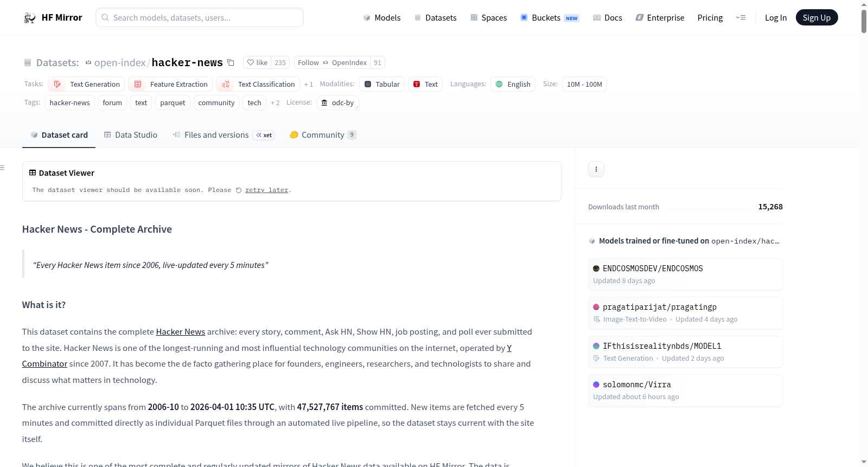The height and width of the screenshot is (467, 868).
Task: Select the Text Generation task tag
Action: pos(86,84)
